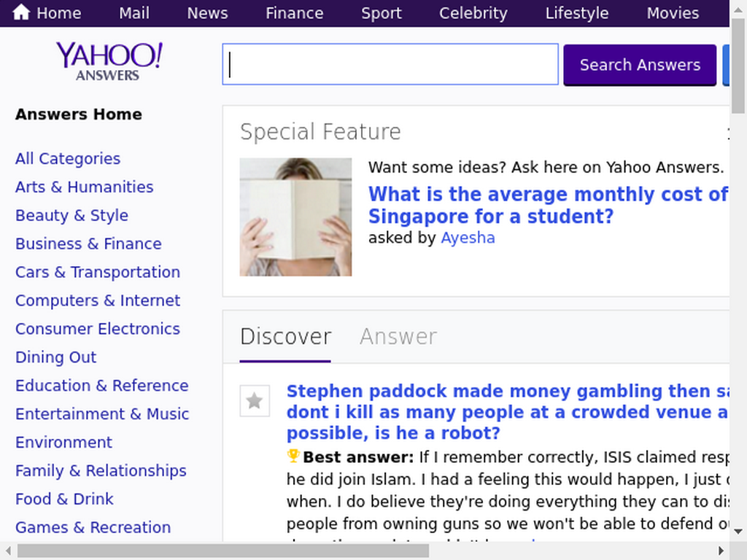This screenshot has width=747, height=560.
Task: Switch to the Answer tab
Action: pyautogui.click(x=398, y=337)
